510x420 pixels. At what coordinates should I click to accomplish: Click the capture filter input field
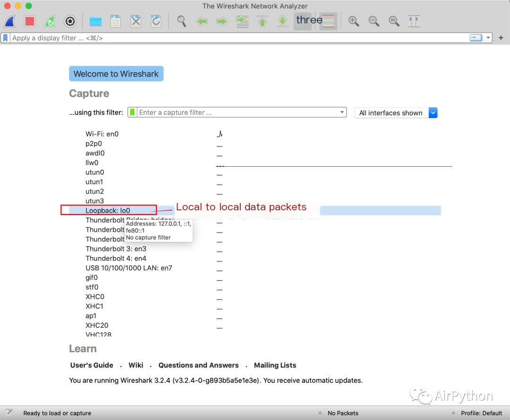[x=238, y=112]
